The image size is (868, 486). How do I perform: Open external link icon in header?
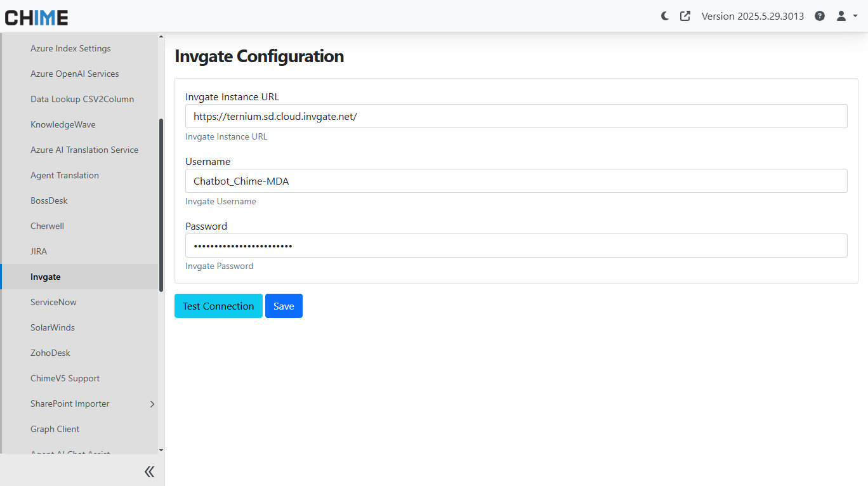(685, 16)
